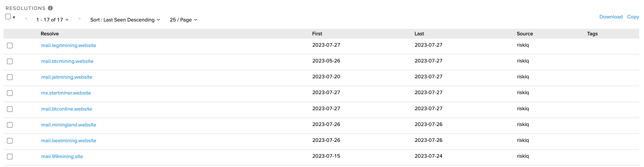Check the box for mail.legitmining.website
The height and width of the screenshot is (167, 644).
[10, 46]
